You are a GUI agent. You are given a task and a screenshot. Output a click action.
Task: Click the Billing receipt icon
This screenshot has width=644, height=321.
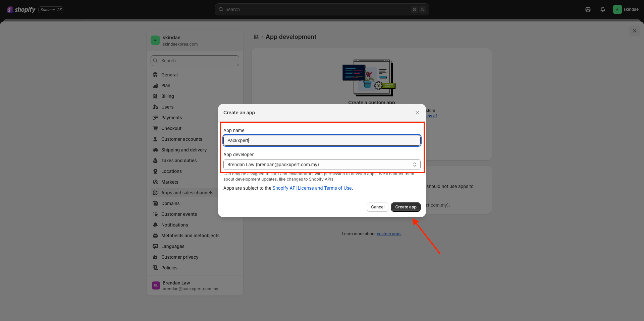(x=155, y=96)
